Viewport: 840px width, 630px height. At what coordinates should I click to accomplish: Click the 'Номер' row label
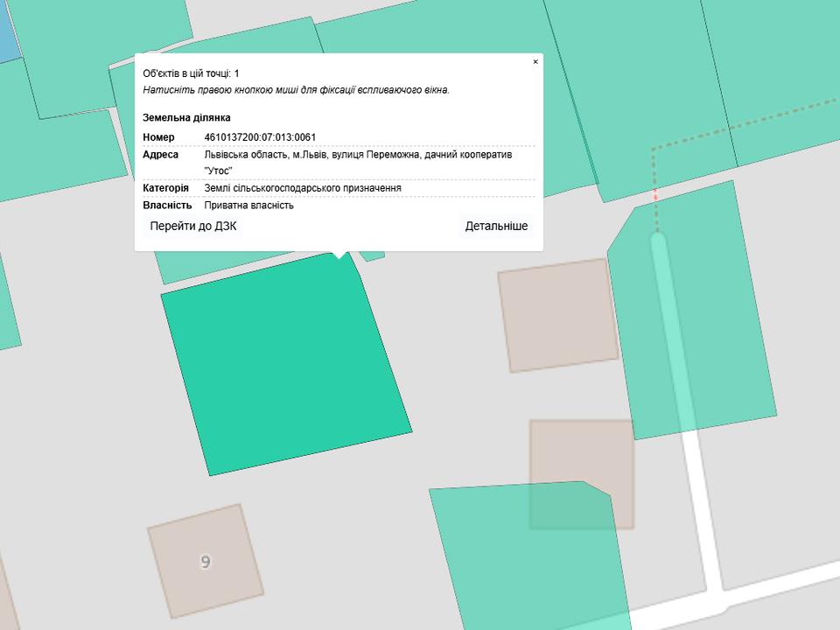click(x=158, y=137)
